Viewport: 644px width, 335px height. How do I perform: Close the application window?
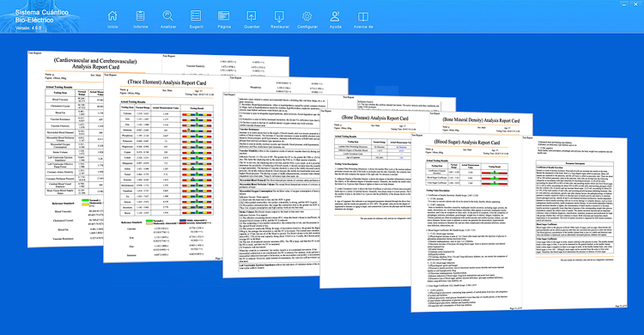point(635,3)
